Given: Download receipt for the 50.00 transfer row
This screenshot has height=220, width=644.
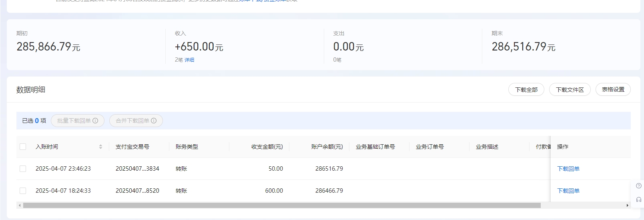Looking at the screenshot, I should point(568,169).
